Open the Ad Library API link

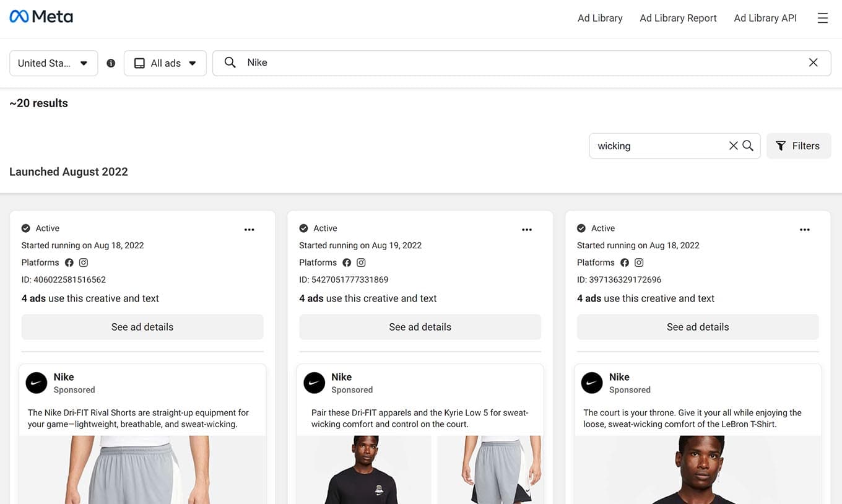tap(765, 18)
